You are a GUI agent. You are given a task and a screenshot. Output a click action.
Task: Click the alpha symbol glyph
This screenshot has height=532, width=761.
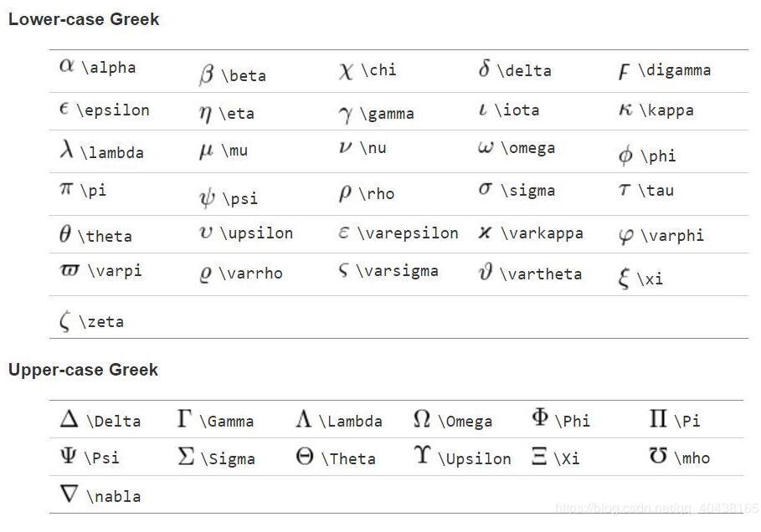click(x=66, y=65)
